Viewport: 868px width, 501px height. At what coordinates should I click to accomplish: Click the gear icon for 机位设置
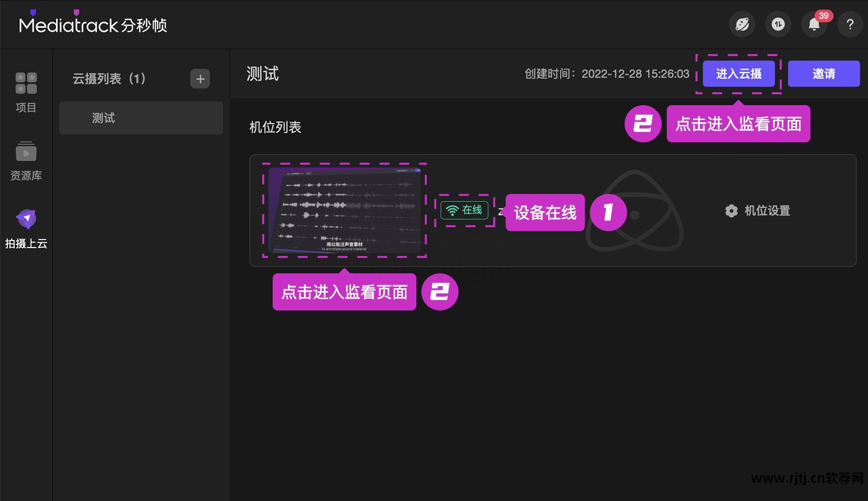(x=731, y=211)
